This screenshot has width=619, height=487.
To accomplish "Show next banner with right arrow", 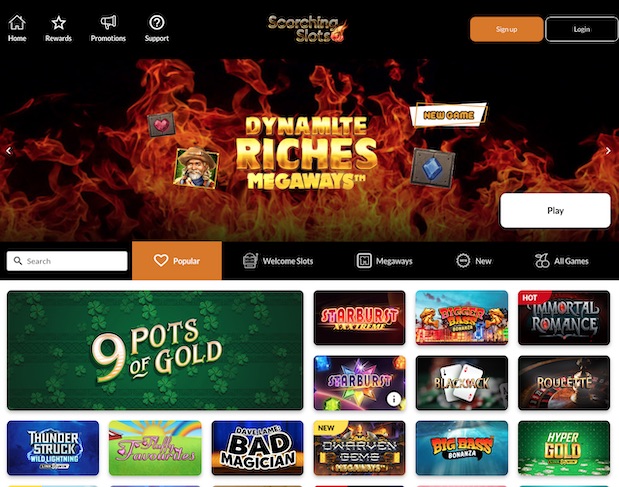I will pos(608,150).
